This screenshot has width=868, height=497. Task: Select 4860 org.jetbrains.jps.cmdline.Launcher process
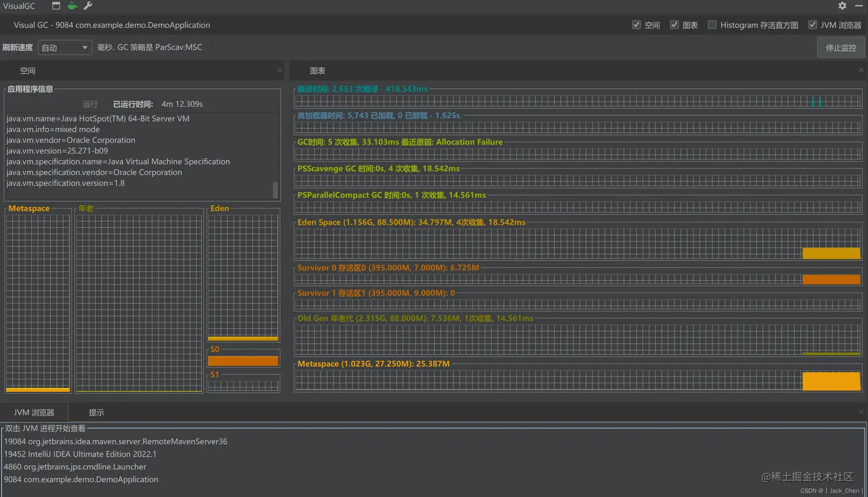point(75,467)
